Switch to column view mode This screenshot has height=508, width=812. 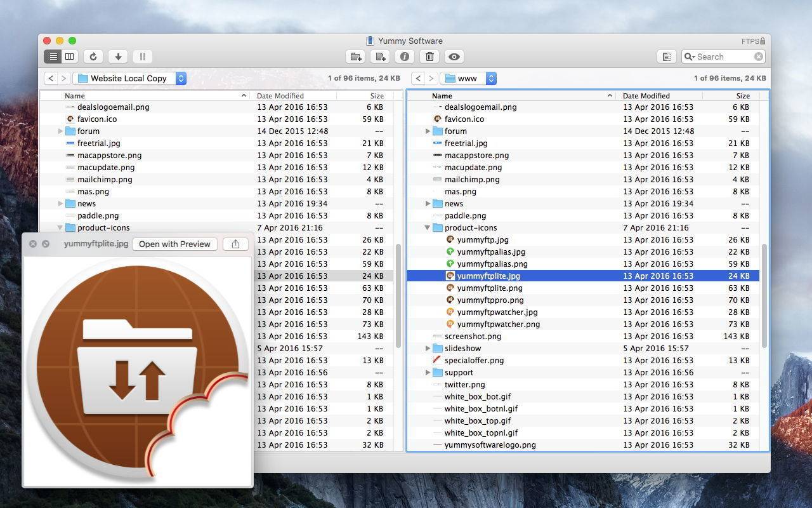(x=70, y=57)
